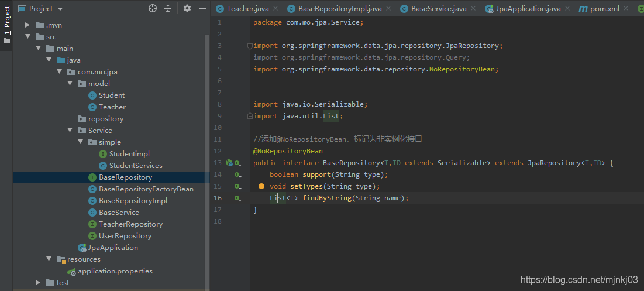This screenshot has width=644, height=291.
Task: Click the implemented-method gutter icon on line 15
Action: 238,187
